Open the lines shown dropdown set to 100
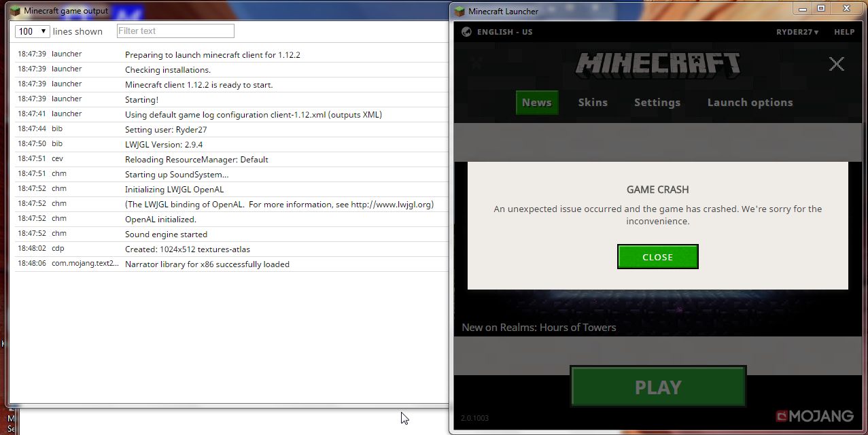 pyautogui.click(x=32, y=31)
